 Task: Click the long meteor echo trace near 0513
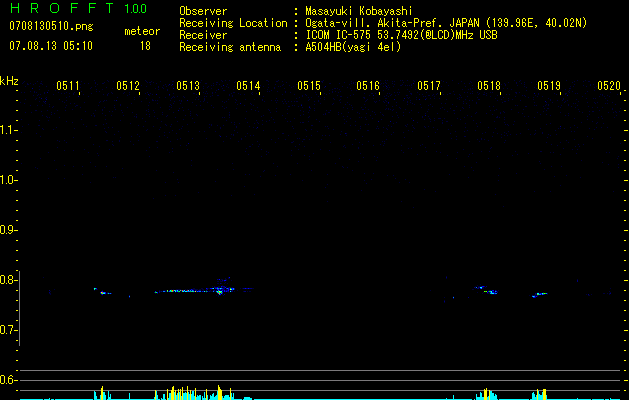pos(195,290)
